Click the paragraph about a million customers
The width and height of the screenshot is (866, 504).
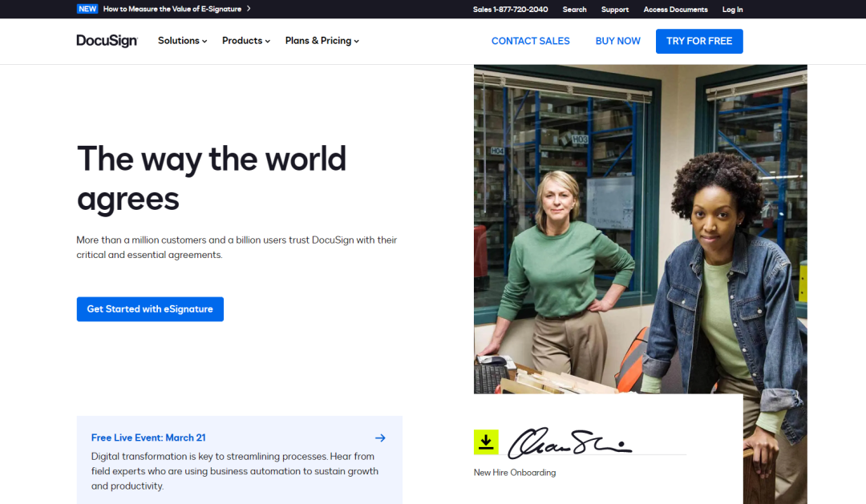pos(237,248)
